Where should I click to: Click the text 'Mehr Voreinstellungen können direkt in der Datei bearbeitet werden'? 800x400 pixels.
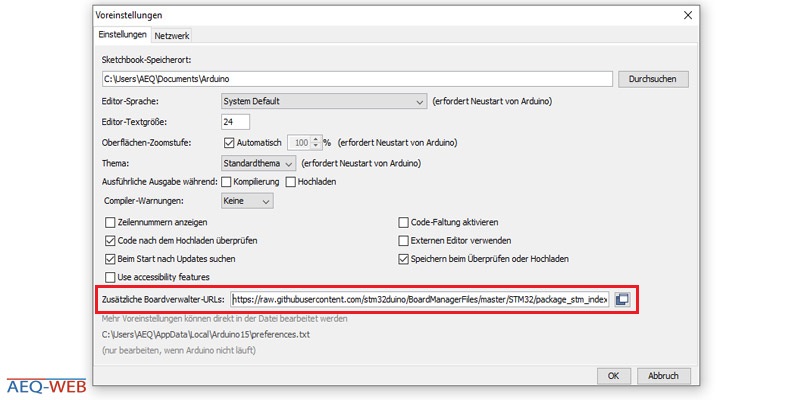tap(224, 319)
